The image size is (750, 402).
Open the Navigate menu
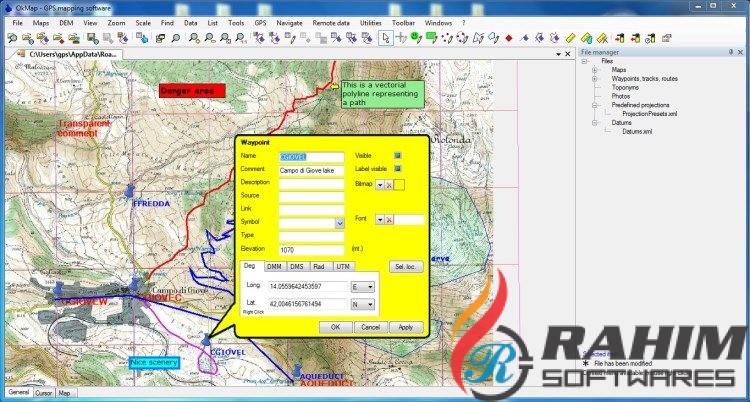[289, 23]
